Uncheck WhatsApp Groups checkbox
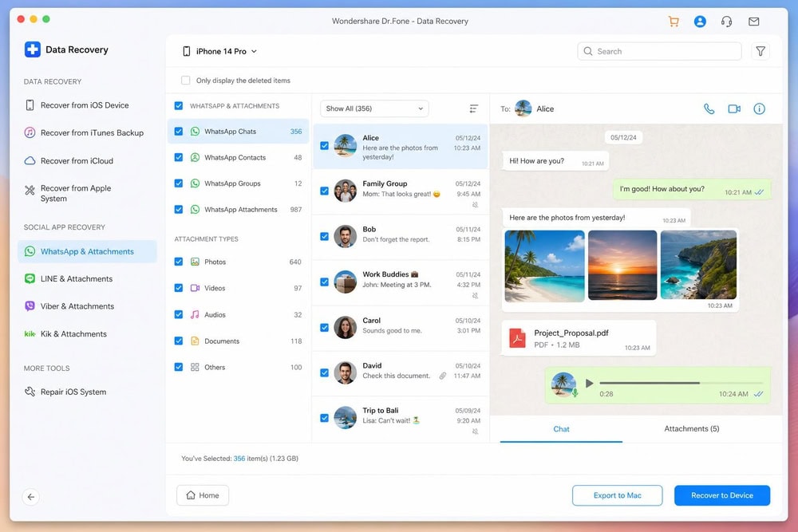 click(179, 183)
